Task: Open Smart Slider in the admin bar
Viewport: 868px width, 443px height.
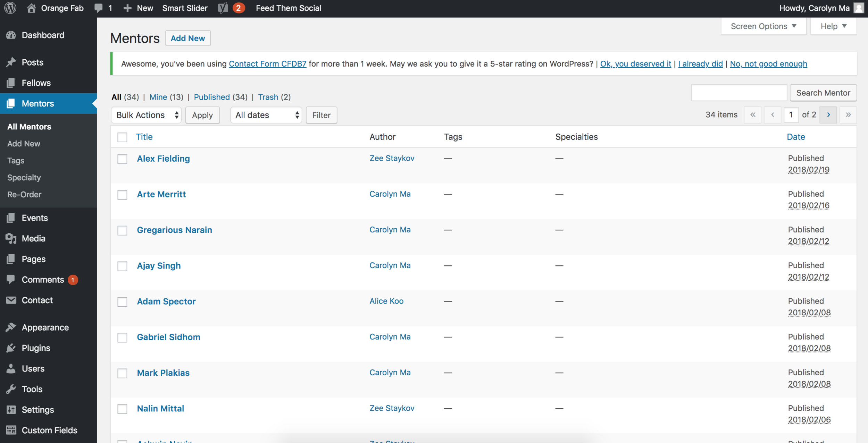Action: (x=185, y=8)
